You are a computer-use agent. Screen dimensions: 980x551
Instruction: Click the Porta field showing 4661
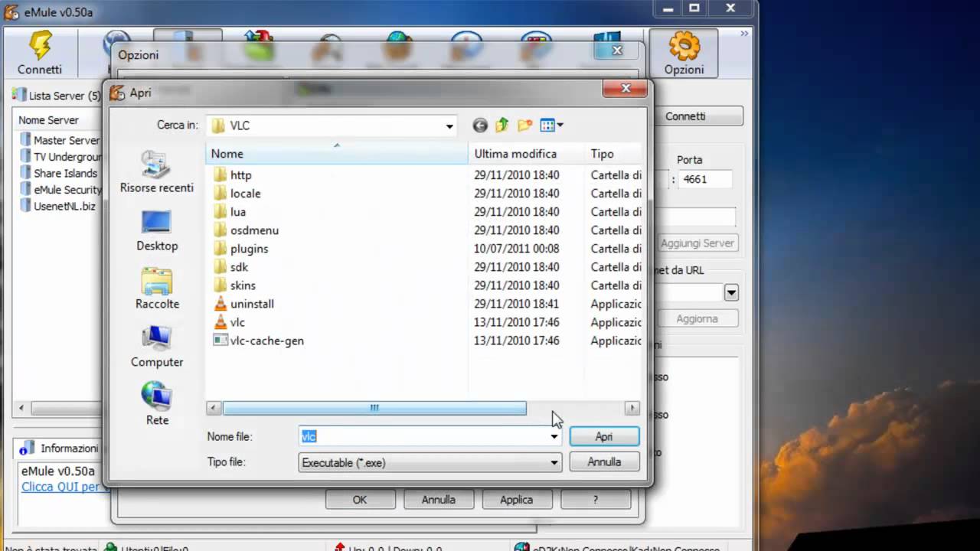tap(704, 179)
